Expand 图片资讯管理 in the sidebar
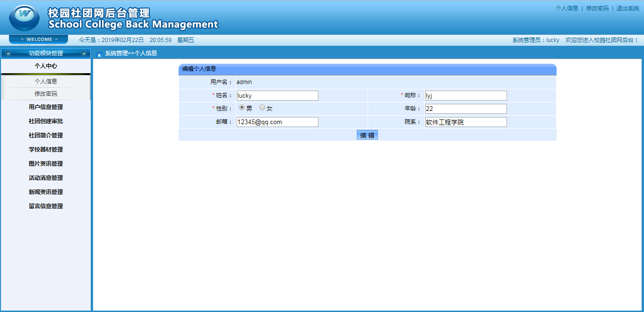Viewport: 644px width, 312px height. pyautogui.click(x=46, y=164)
